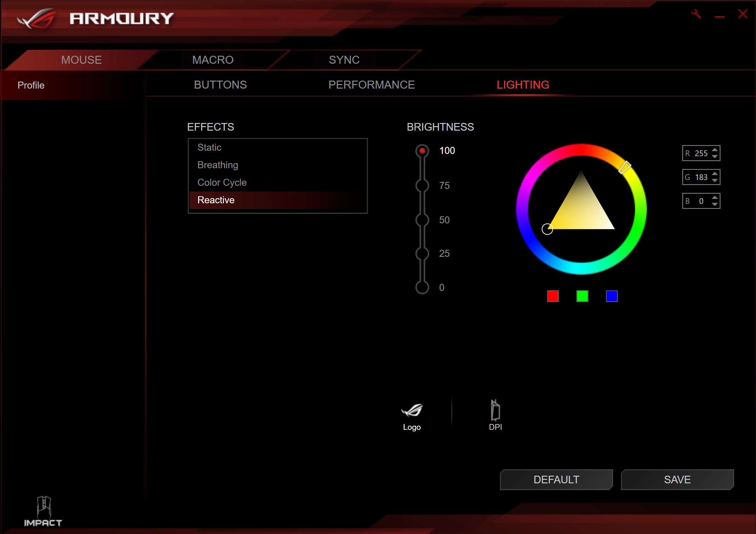Select the Logo lighting zone icon
Viewport: 756px width, 534px height.
[411, 411]
